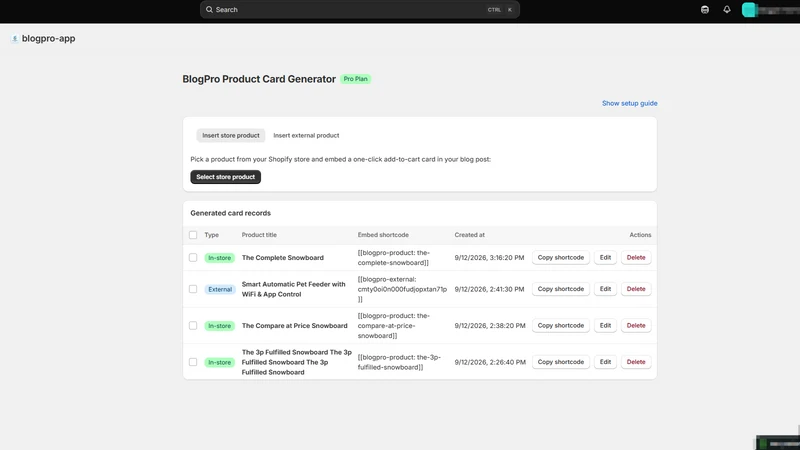The width and height of the screenshot is (800, 450).
Task: Delete Smart Automatic Pet Feeder card
Action: click(636, 289)
